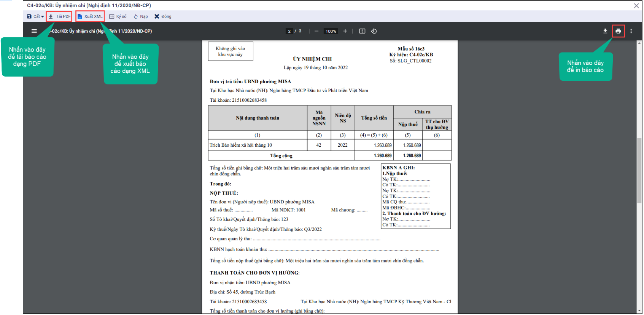Open the PDF viewer sidebar menu
Image resolution: width=644 pixels, height=315 pixels.
pyautogui.click(x=34, y=31)
